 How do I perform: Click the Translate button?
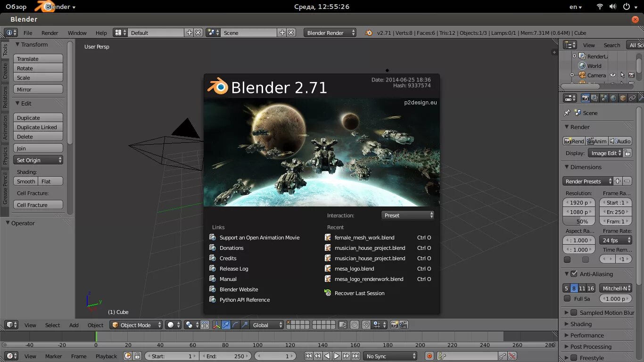[x=38, y=59]
